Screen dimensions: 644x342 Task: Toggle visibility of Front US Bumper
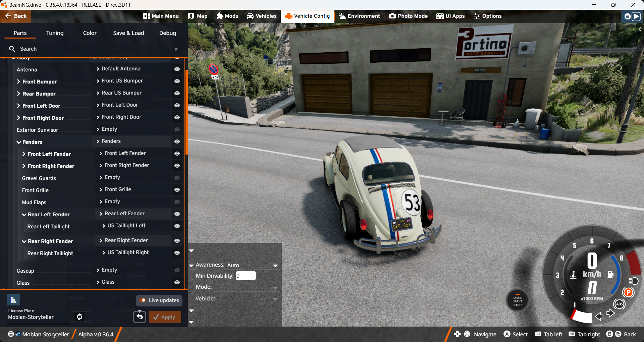(177, 81)
